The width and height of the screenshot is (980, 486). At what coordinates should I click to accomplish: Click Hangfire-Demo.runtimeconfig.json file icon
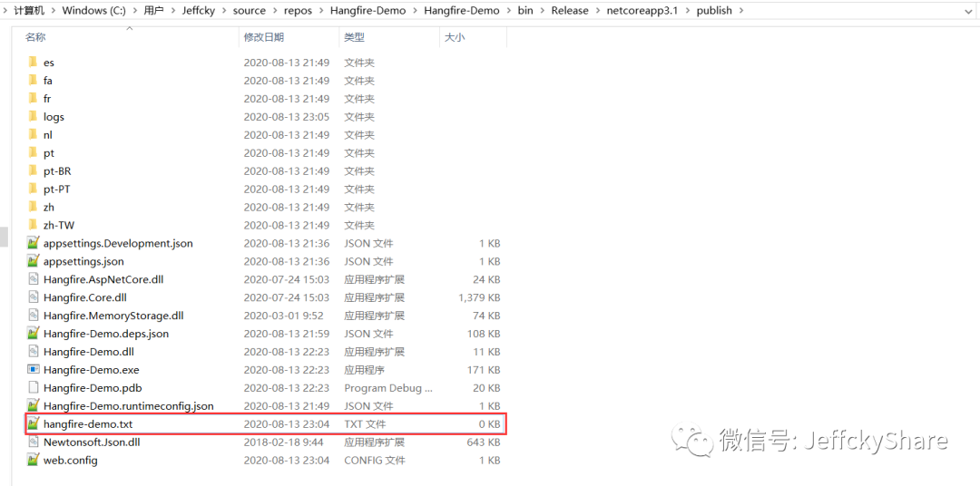pyautogui.click(x=34, y=406)
